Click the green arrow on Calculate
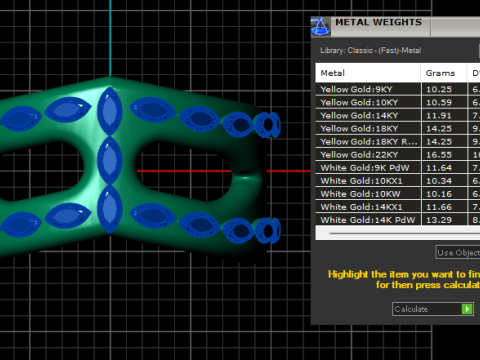The width and height of the screenshot is (480, 360). (467, 309)
